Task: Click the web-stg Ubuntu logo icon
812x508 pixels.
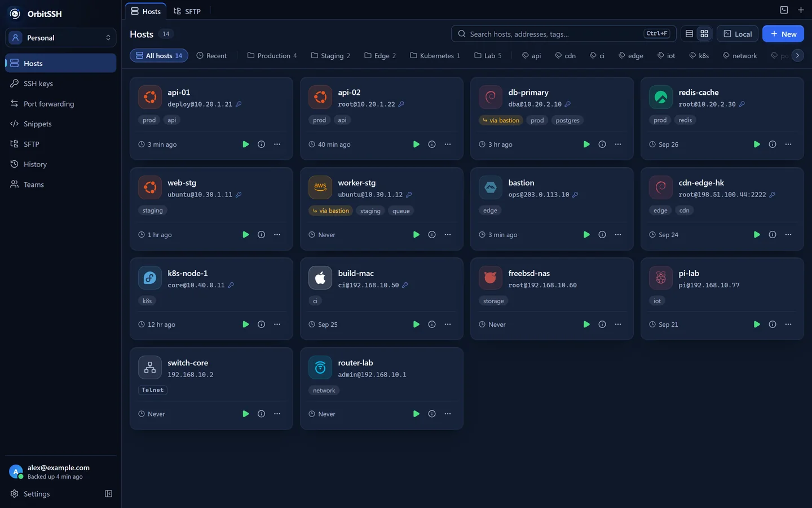Action: 150,188
